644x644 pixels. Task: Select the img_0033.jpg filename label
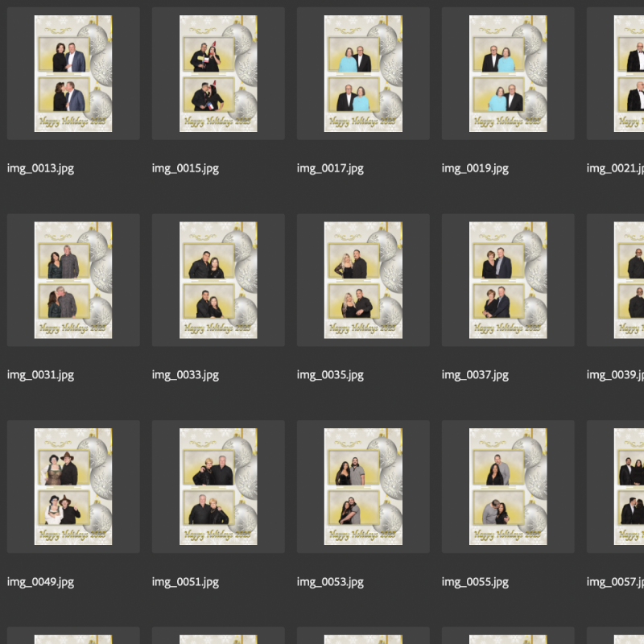click(185, 374)
